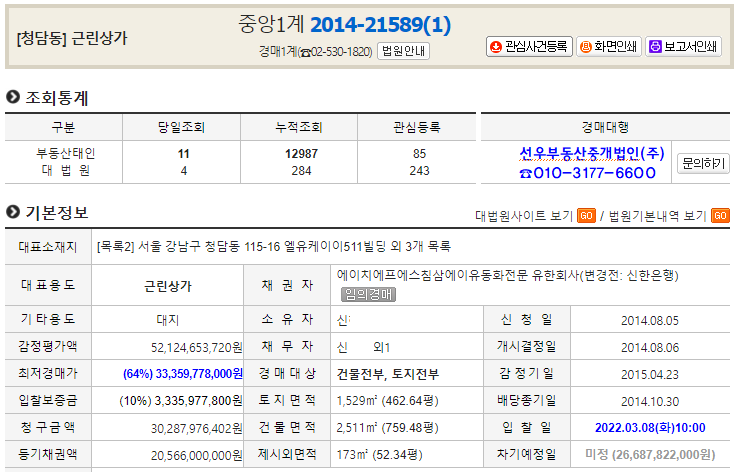The image size is (739, 472).
Task: Click the phone number 010-3177-6600
Action: pos(588,173)
